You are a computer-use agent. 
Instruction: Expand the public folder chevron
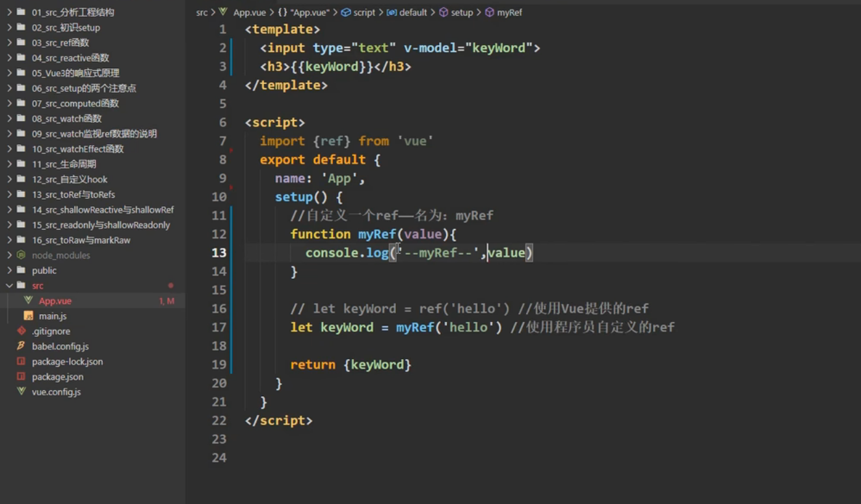[x=9, y=270]
